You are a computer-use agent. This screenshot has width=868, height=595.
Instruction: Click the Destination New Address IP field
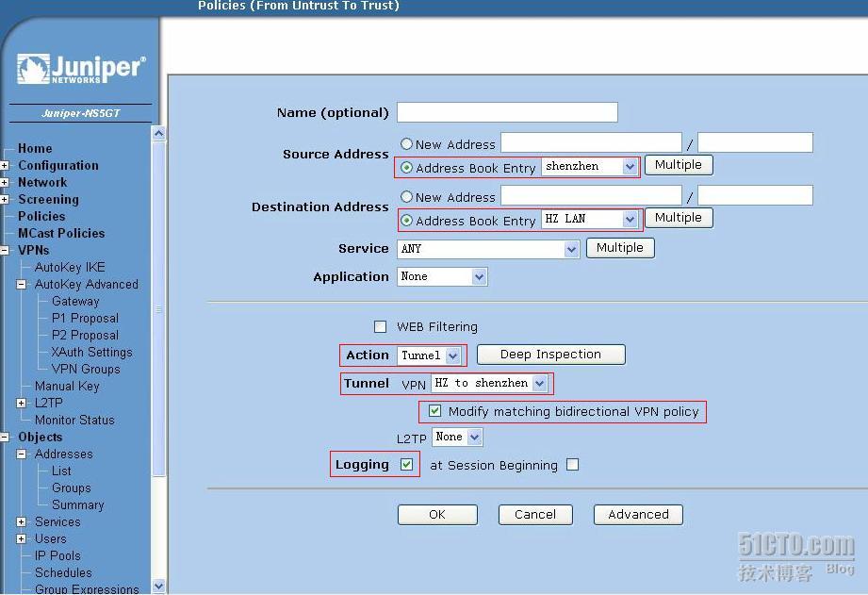tap(591, 195)
